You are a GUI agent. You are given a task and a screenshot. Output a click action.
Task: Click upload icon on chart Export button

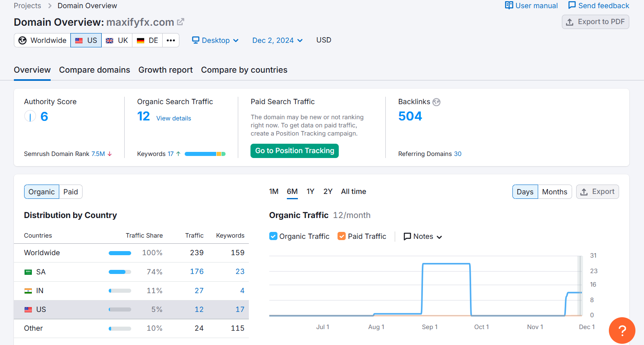pos(584,192)
